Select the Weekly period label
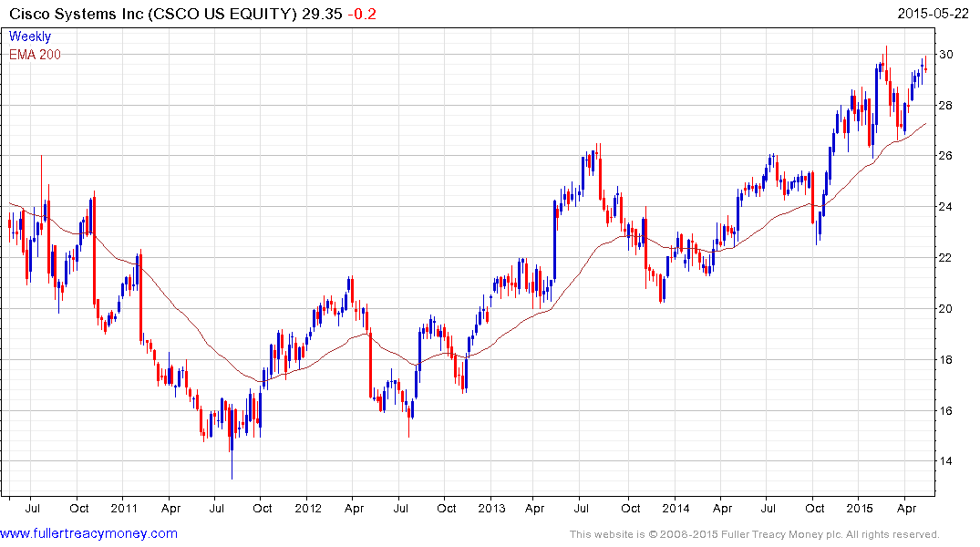This screenshot has width=980, height=547. coord(29,36)
